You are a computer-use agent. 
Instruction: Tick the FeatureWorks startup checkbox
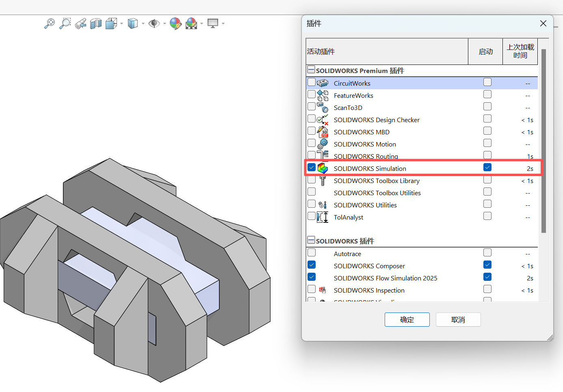(x=487, y=94)
